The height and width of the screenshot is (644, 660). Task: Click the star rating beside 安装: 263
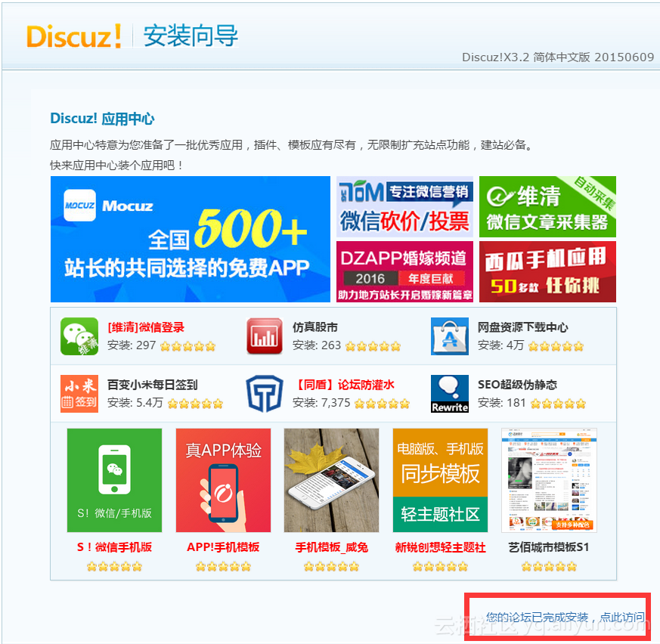[x=373, y=346]
